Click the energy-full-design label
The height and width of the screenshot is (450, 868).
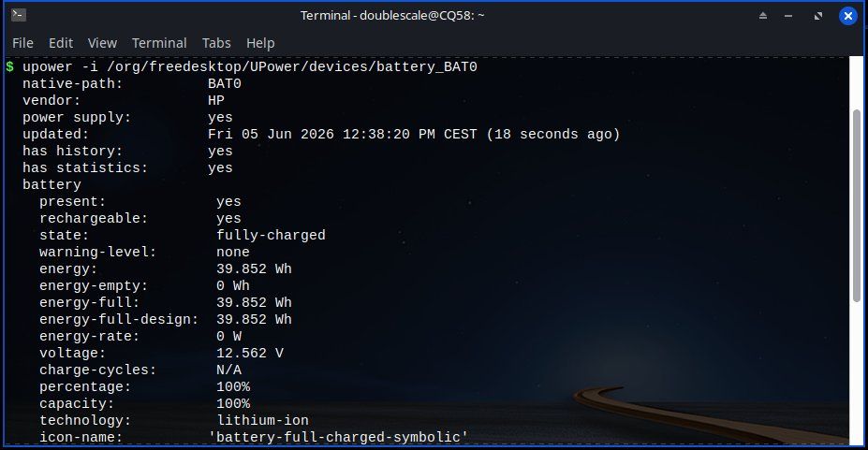point(119,320)
